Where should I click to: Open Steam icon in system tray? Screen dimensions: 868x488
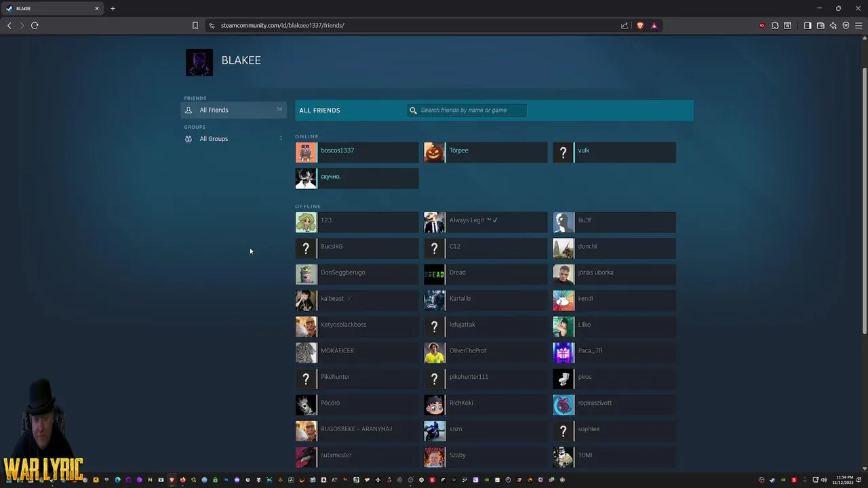pos(772,480)
